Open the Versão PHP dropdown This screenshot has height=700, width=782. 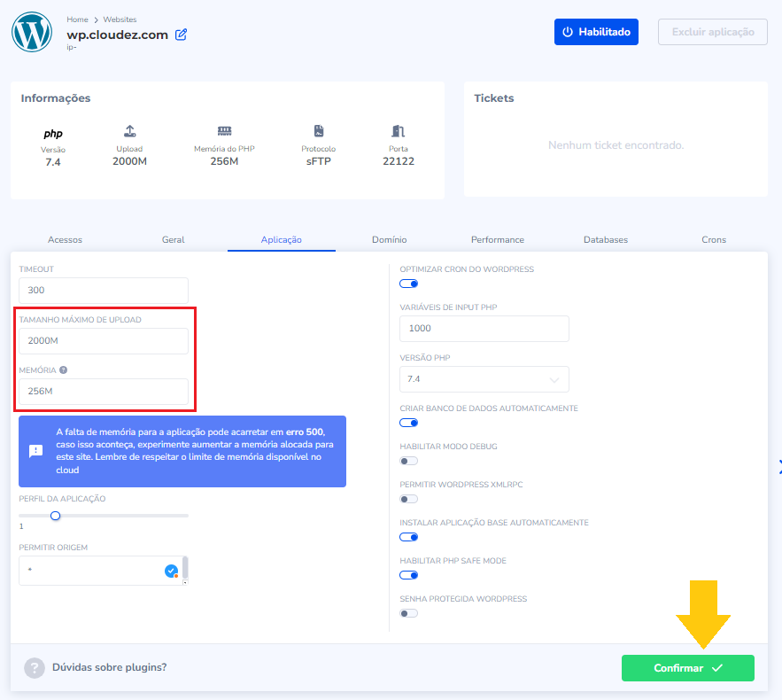pyautogui.click(x=484, y=379)
